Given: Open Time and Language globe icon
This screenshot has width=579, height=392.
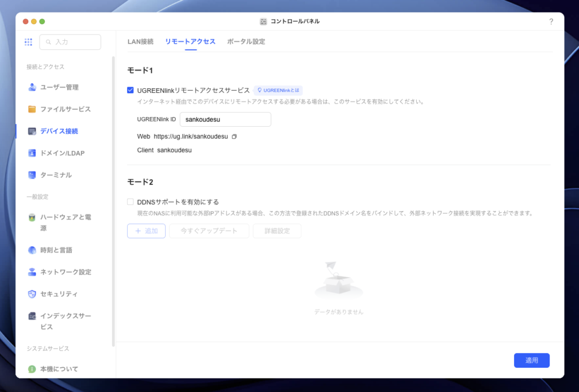Looking at the screenshot, I should (32, 250).
